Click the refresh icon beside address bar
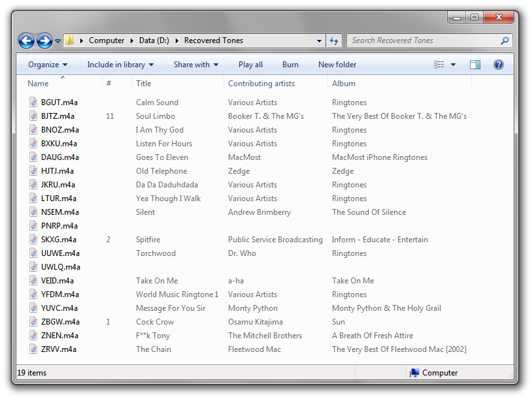Viewport: 532px width, 399px height. click(x=334, y=40)
